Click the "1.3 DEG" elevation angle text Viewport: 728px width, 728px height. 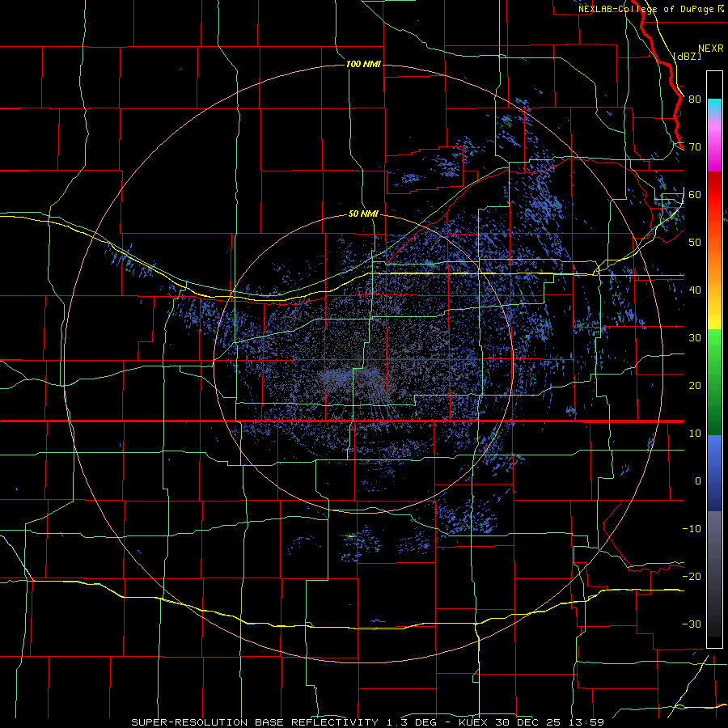click(411, 722)
